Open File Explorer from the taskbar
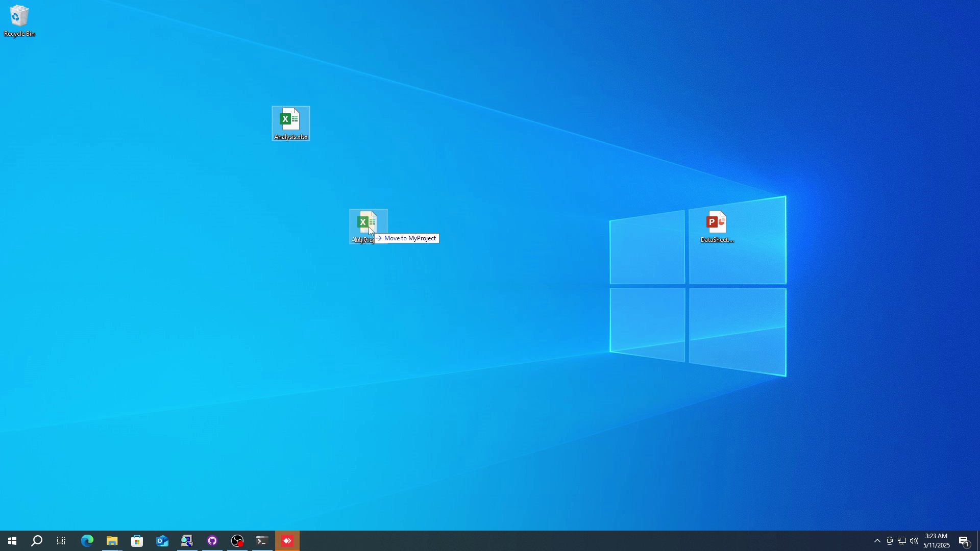Viewport: 980px width, 551px height. (x=112, y=541)
